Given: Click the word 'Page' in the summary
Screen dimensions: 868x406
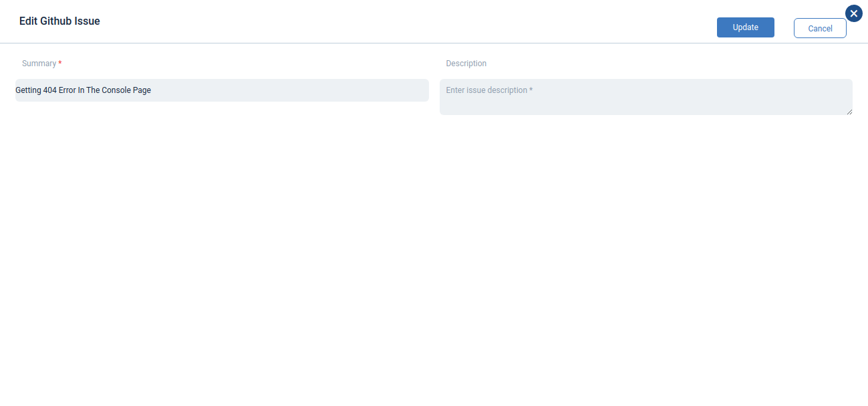Looking at the screenshot, I should pyautogui.click(x=142, y=90).
